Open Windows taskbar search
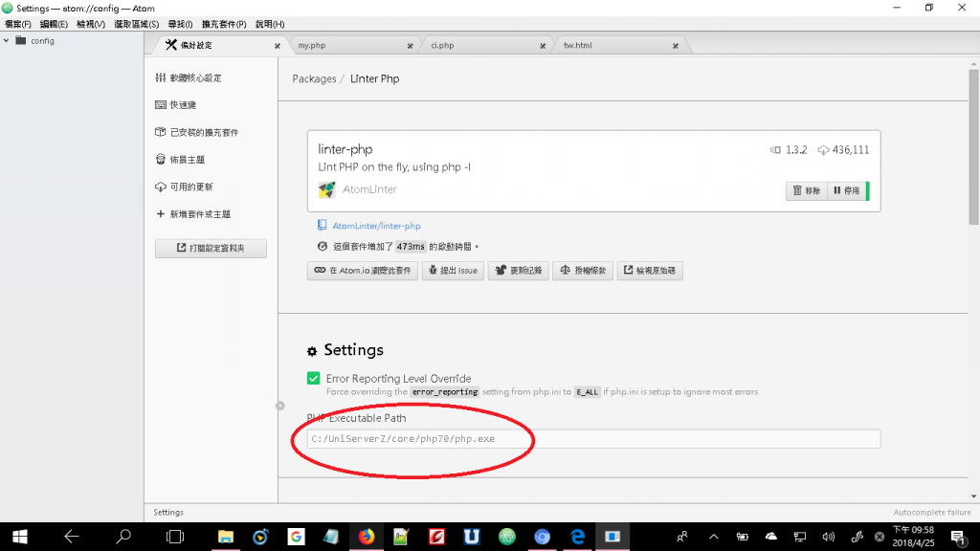980x551 pixels. point(123,537)
